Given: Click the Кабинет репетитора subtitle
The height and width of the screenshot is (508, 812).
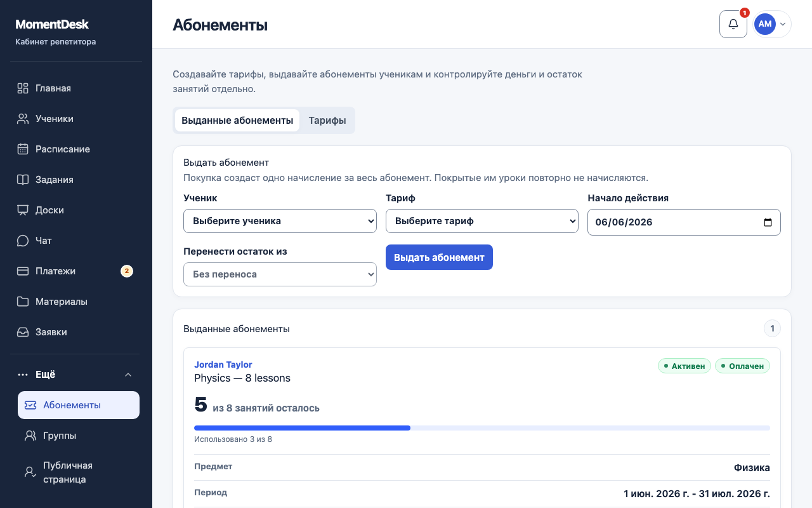Looking at the screenshot, I should coord(56,42).
